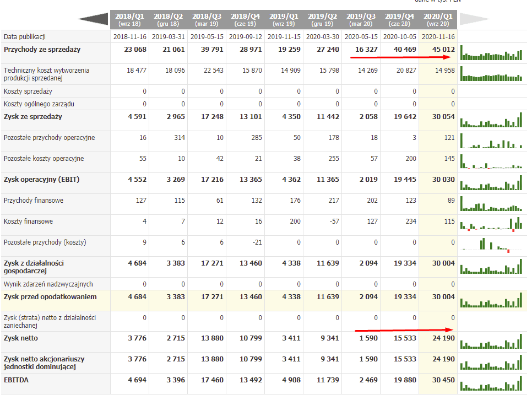
Task: Select the 2020/Q1 column header
Action: (438, 20)
